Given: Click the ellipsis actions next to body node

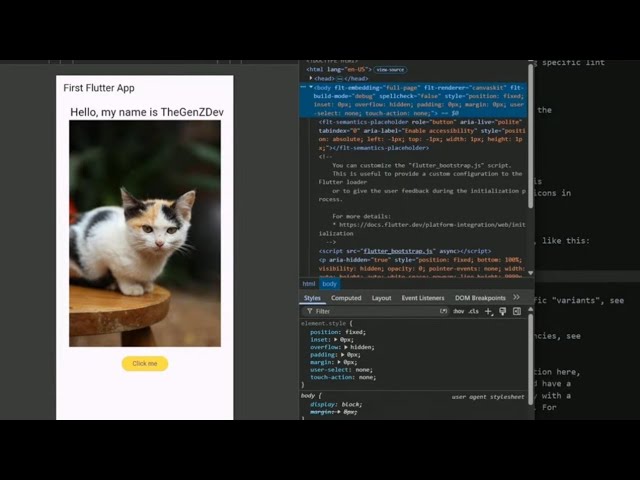Looking at the screenshot, I should [x=303, y=87].
